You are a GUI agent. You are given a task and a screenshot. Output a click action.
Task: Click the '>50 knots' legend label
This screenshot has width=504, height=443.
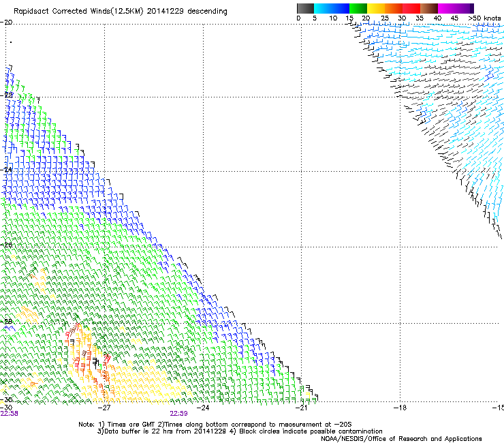click(x=484, y=18)
